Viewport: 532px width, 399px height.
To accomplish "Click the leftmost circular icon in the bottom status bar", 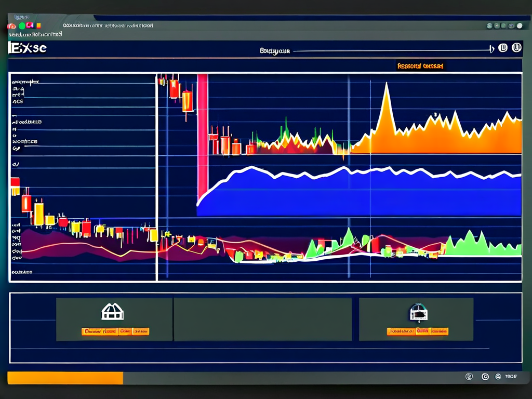I will [469, 377].
